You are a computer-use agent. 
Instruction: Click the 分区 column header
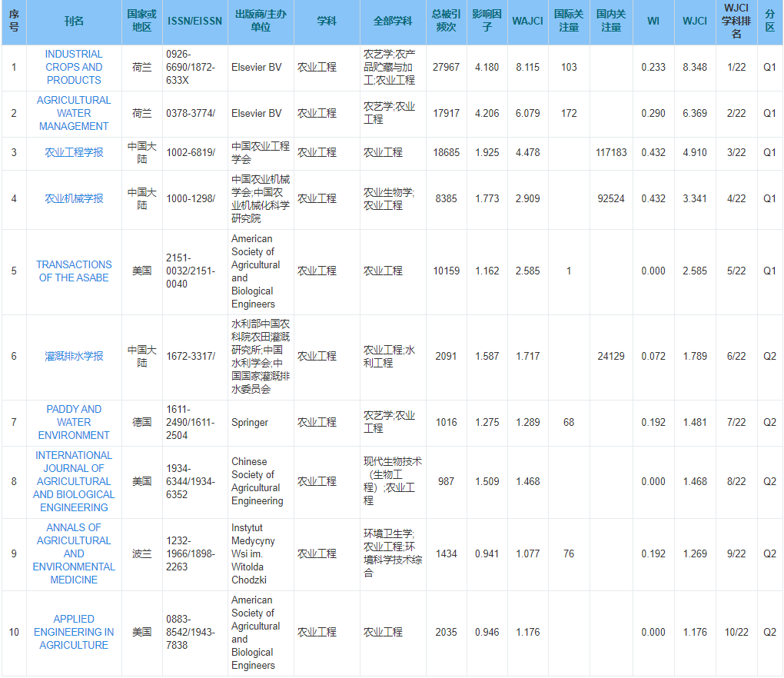coord(770,21)
